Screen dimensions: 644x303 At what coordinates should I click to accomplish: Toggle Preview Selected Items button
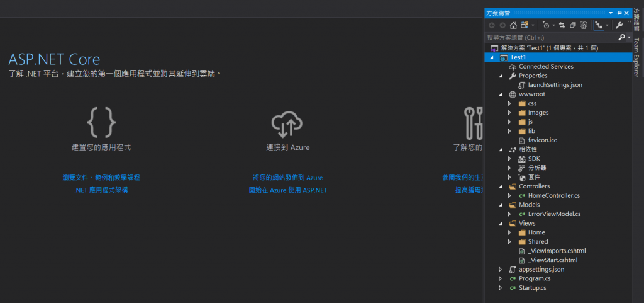coord(599,25)
